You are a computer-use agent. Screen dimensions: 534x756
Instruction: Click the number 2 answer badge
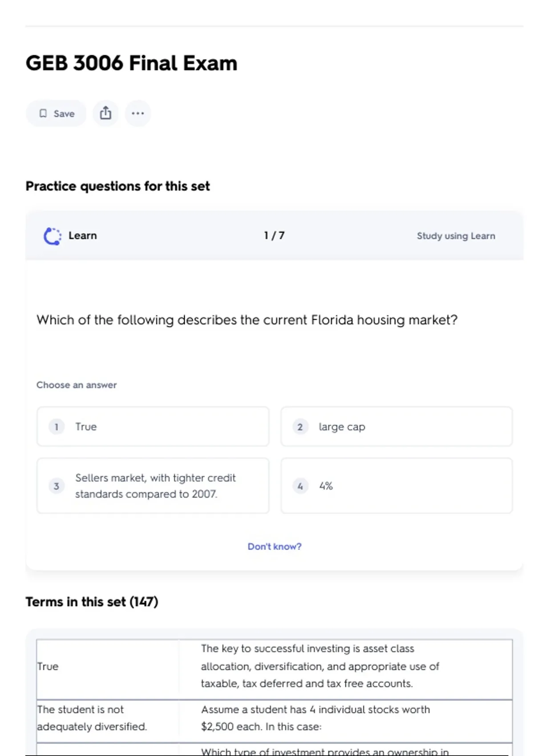(300, 427)
